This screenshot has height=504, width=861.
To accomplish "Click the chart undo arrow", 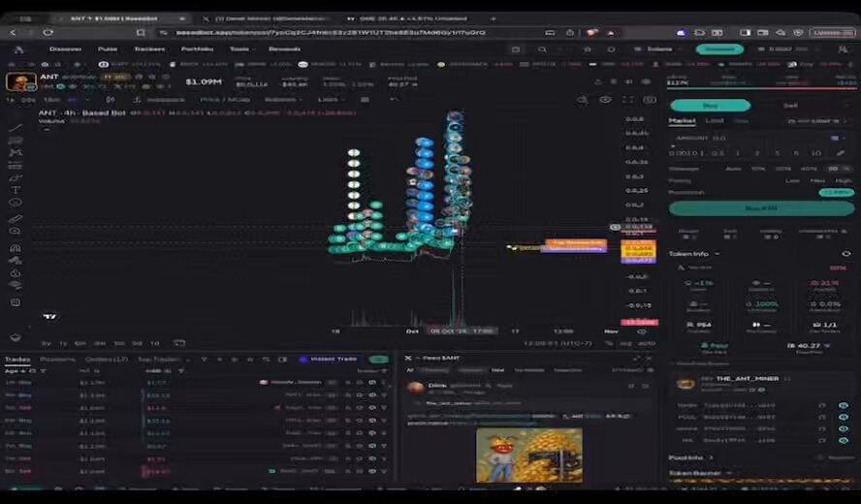I will point(393,100).
